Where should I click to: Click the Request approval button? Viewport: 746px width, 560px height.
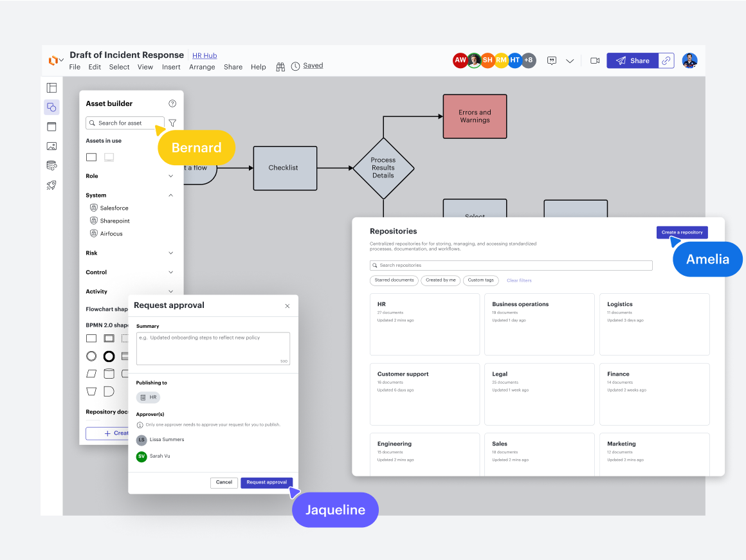267,482
